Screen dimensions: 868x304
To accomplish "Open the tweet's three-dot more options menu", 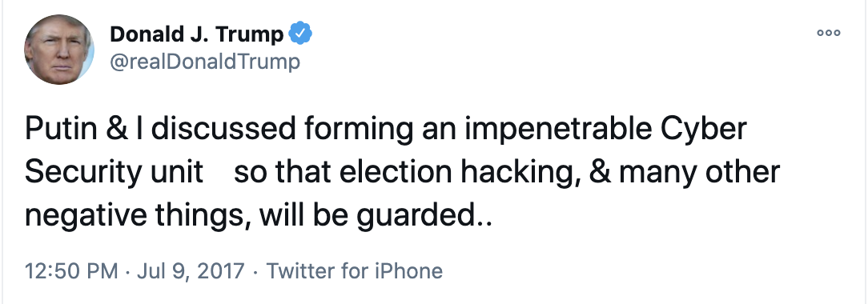I will click(x=829, y=33).
